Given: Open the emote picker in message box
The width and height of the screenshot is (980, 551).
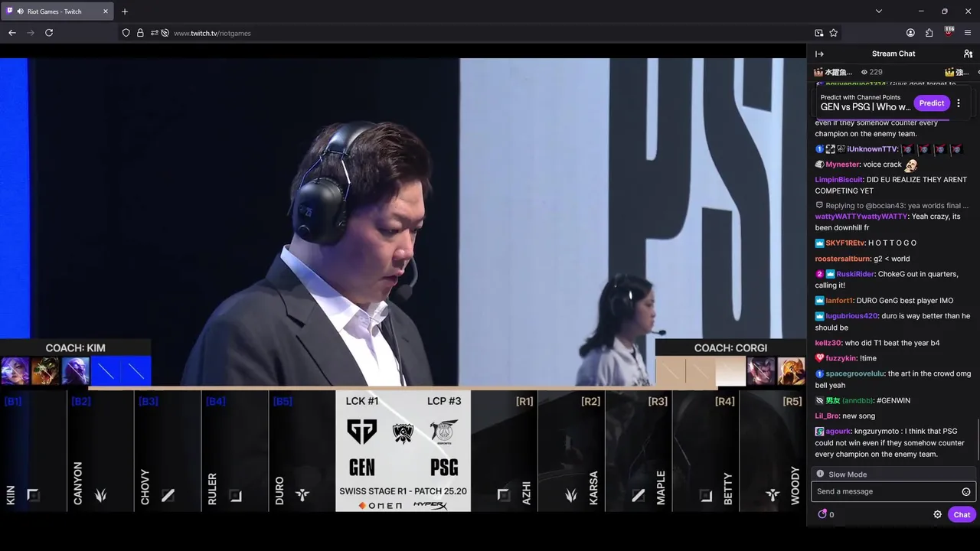Looking at the screenshot, I should point(966,491).
